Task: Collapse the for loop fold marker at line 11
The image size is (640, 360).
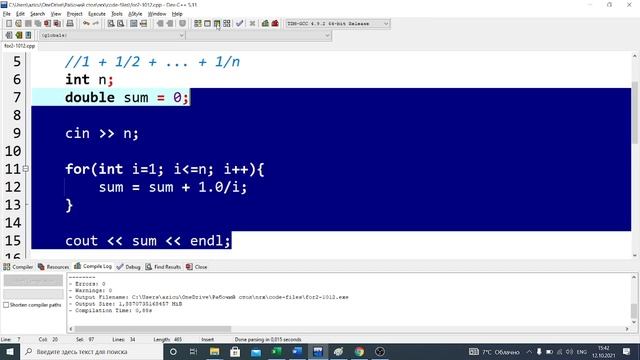Action: pos(26,169)
